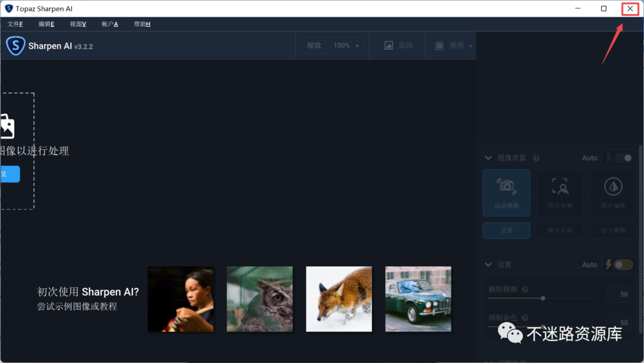644x363 pixels.
Task: Select the 照片失焦 out of focus model
Action: (560, 193)
